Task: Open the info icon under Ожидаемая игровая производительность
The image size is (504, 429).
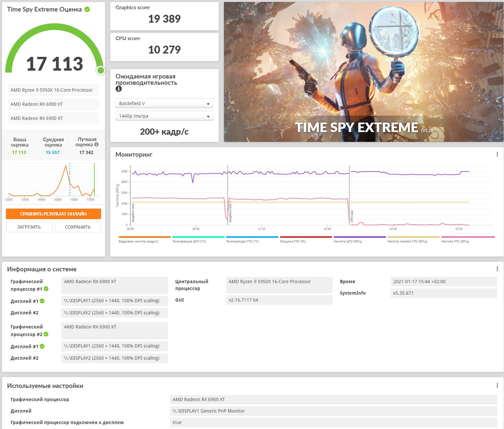Action: [119, 89]
